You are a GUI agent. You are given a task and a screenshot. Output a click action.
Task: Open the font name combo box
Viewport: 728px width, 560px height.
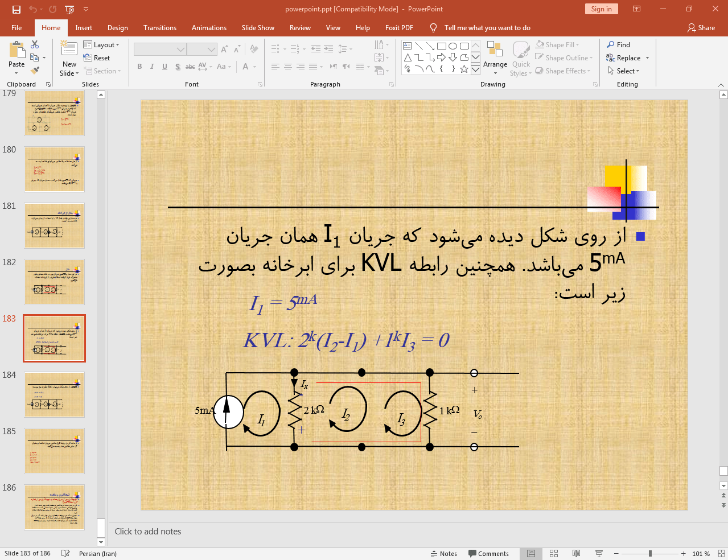(x=160, y=50)
